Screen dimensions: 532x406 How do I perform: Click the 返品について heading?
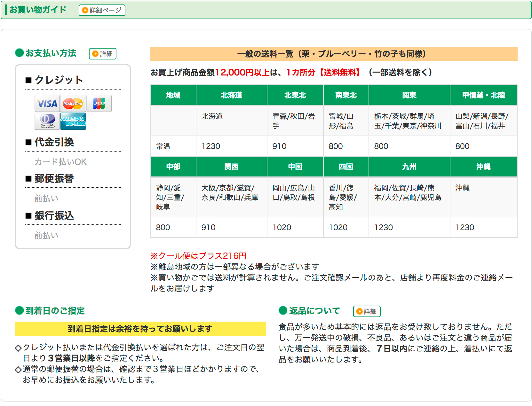[314, 310]
